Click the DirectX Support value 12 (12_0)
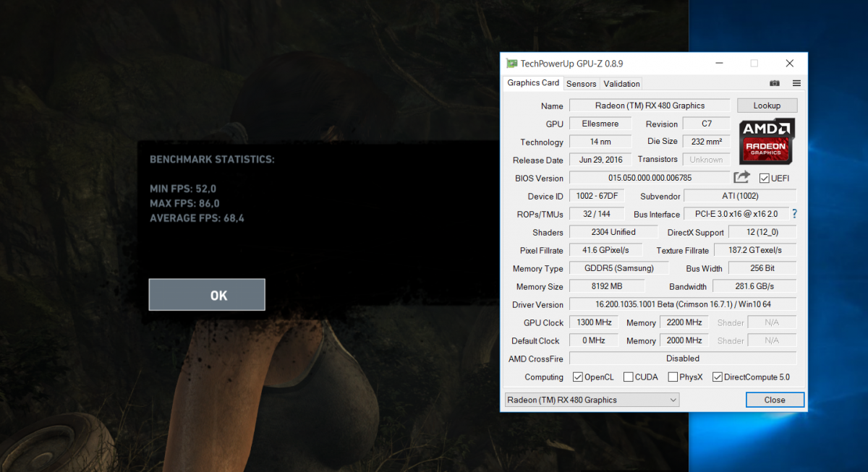The image size is (868, 472). (x=762, y=232)
